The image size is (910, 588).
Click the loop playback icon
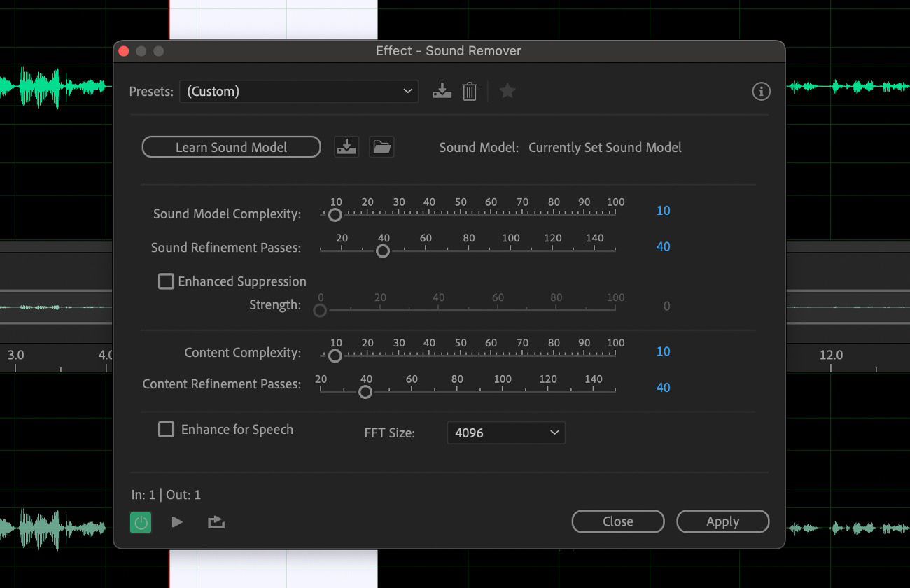pyautogui.click(x=216, y=521)
